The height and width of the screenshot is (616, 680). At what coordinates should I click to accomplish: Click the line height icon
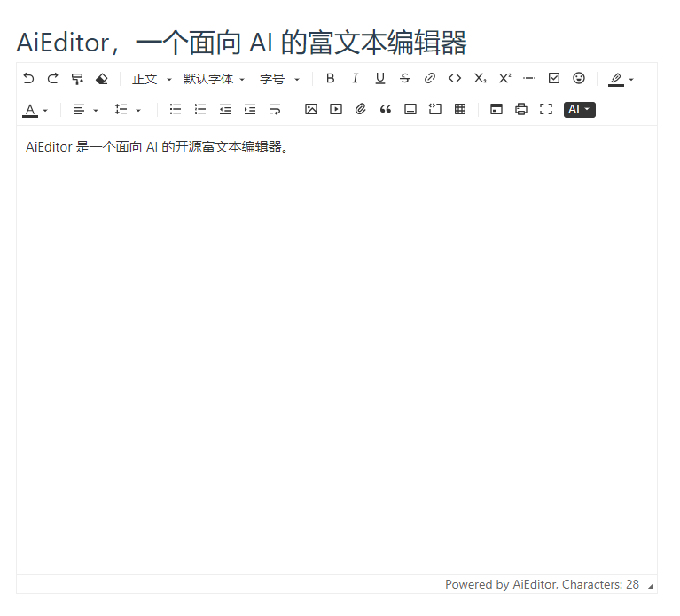[121, 110]
